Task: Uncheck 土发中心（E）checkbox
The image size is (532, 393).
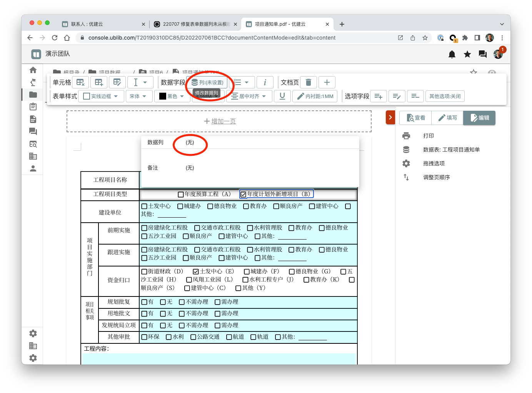Action: tap(196, 272)
